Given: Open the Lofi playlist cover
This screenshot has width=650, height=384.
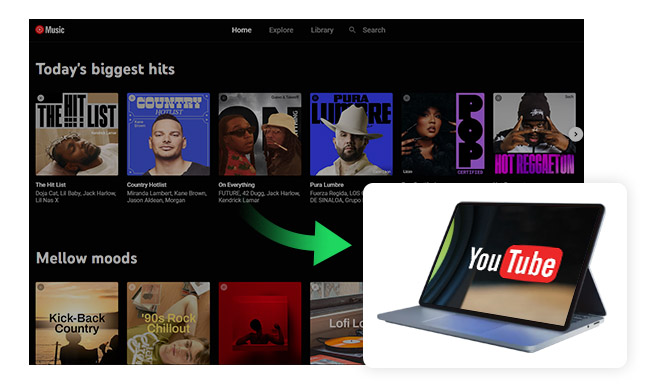Looking at the screenshot, I should coord(337,323).
